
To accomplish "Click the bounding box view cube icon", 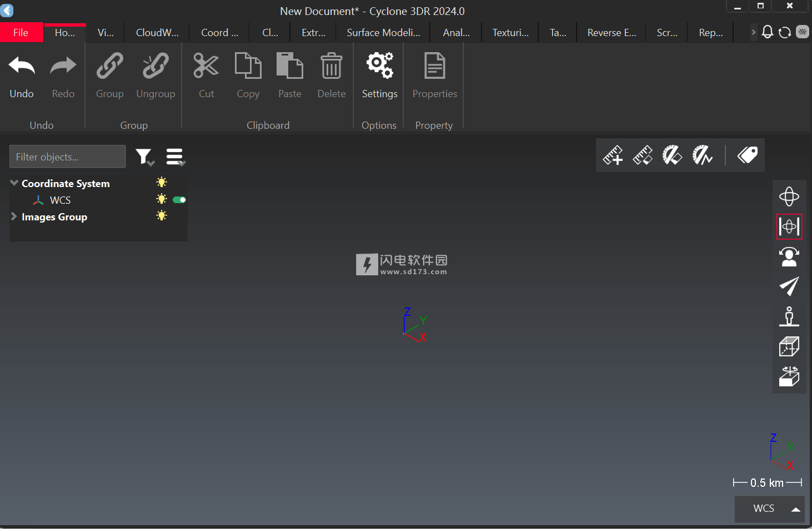I will tap(789, 346).
